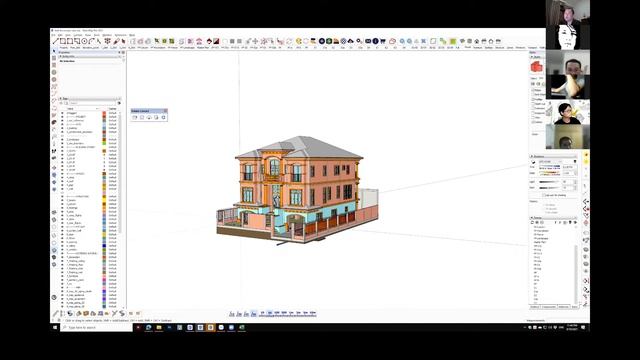Click the black and red square toolbar icon
The width and height of the screenshot is (640, 360).
(216, 41)
